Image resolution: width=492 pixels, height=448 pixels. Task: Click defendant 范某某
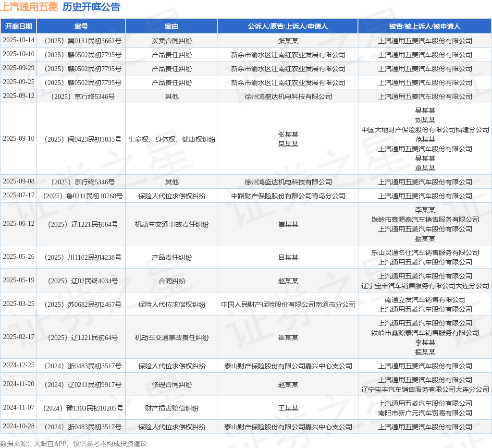pos(425,139)
